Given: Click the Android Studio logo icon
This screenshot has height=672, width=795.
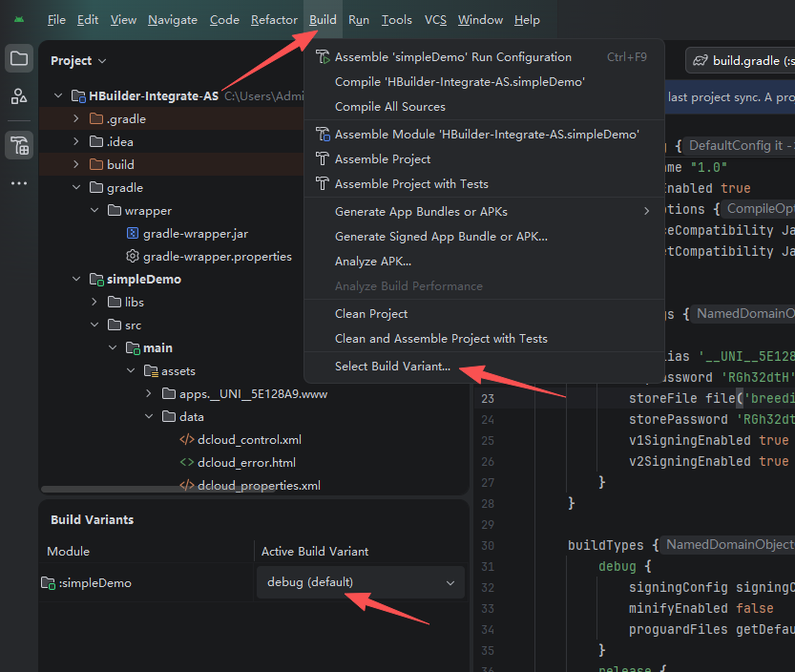Looking at the screenshot, I should (x=19, y=20).
